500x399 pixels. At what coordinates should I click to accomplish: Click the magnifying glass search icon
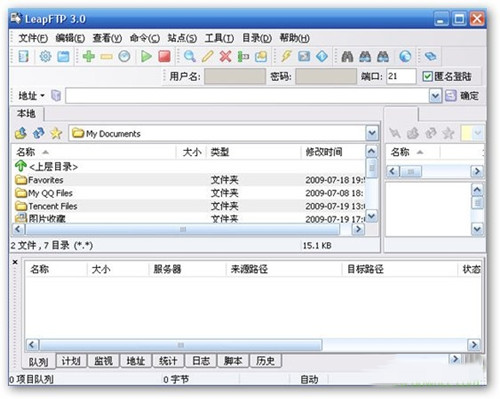189,56
